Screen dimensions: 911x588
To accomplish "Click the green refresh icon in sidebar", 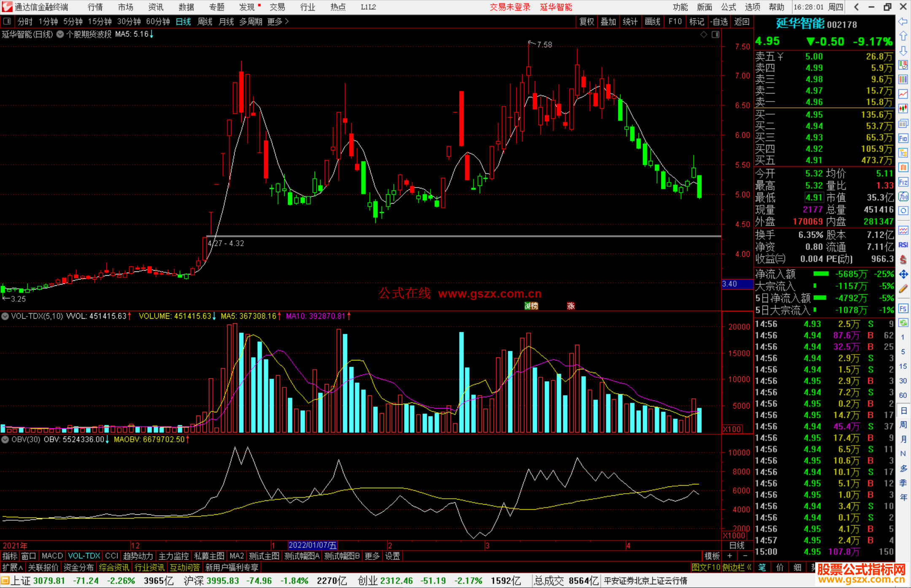I will [x=903, y=323].
